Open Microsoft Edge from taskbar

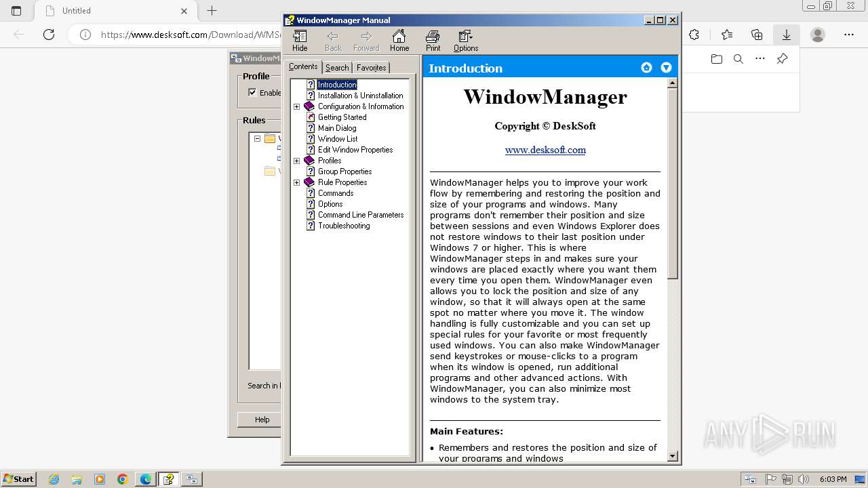point(146,479)
